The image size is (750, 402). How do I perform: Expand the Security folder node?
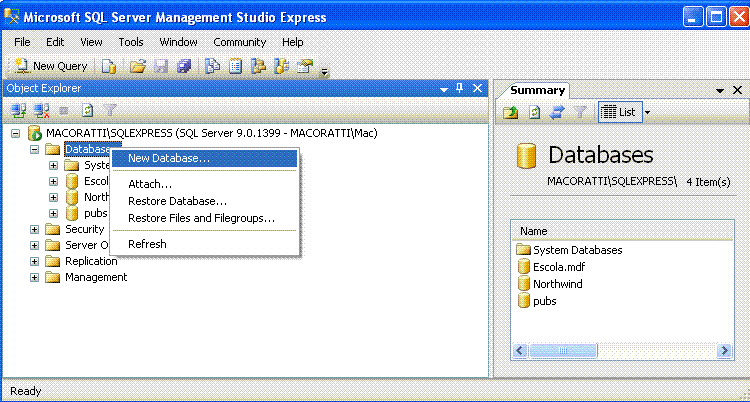pos(34,229)
